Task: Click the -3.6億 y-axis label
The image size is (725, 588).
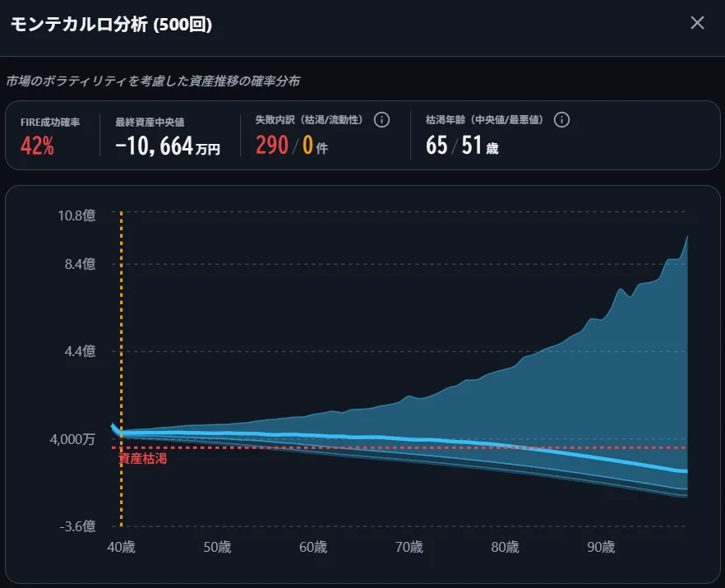Action: 77,526
